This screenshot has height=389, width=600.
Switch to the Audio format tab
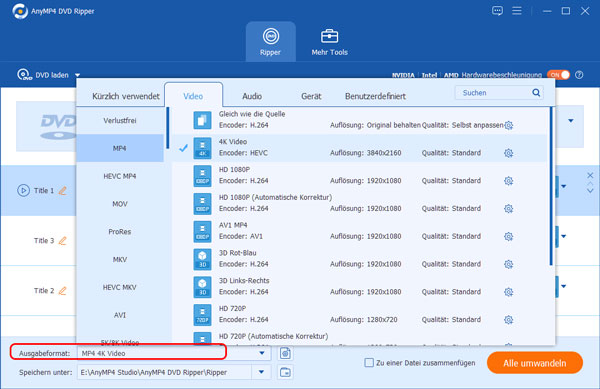(252, 96)
